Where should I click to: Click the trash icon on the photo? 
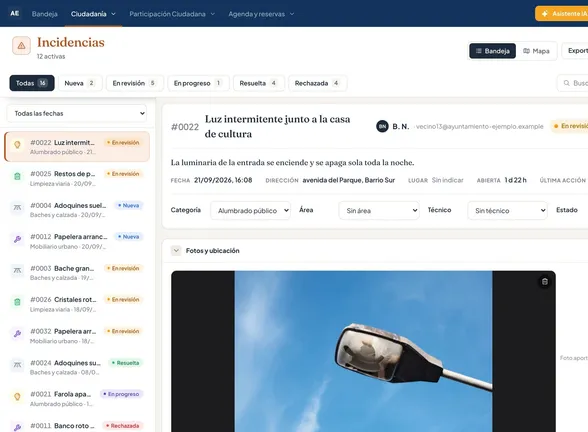tap(544, 281)
